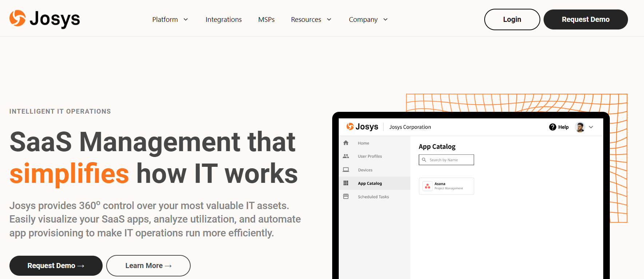Click the header Request Demo button
This screenshot has width=644, height=279.
(585, 20)
